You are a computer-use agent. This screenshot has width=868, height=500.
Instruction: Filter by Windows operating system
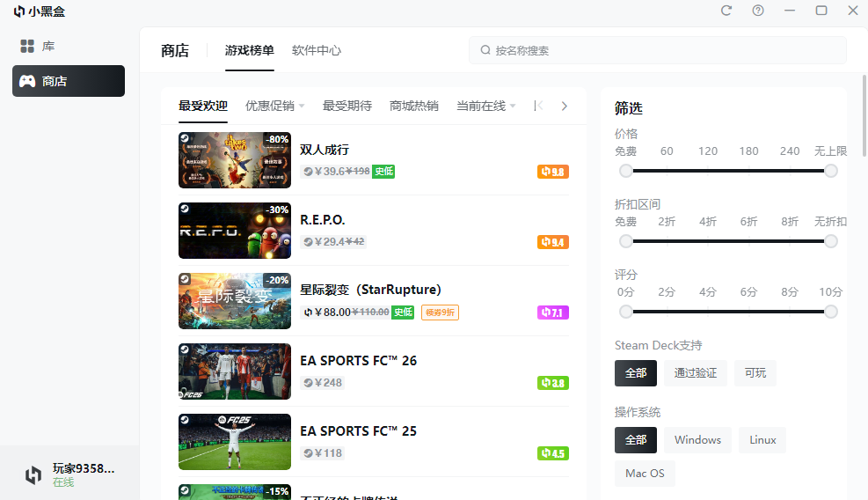click(697, 440)
